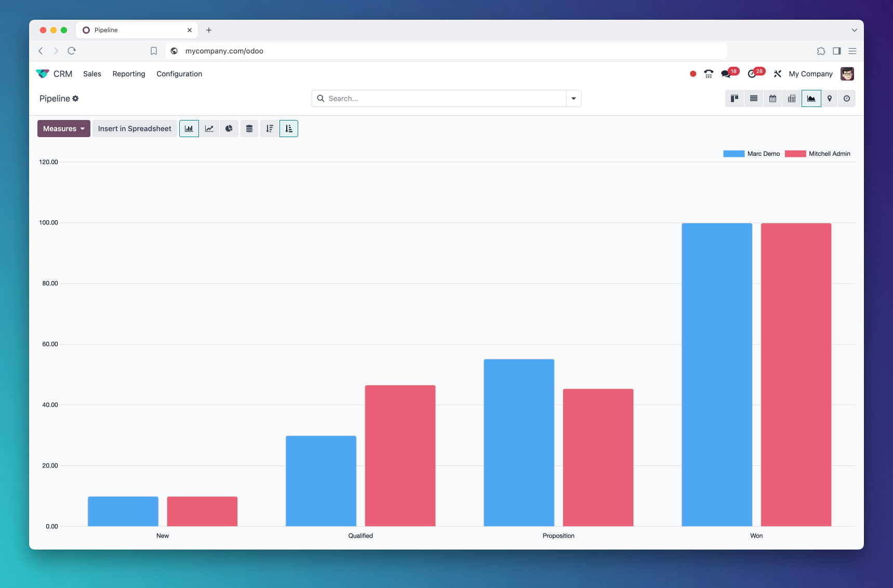The height and width of the screenshot is (588, 893).
Task: Click inside the Search field
Action: (416, 98)
